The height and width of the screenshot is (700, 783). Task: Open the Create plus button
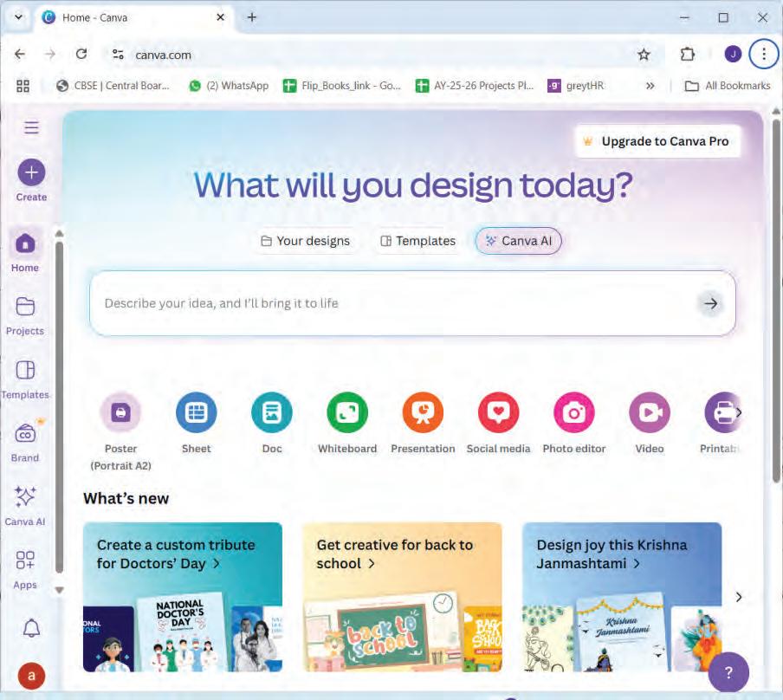(31, 172)
